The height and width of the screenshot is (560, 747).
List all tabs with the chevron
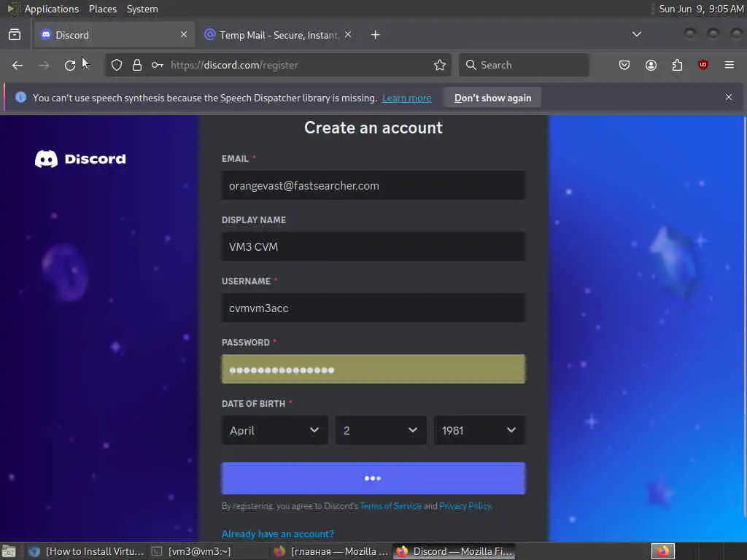pos(636,34)
